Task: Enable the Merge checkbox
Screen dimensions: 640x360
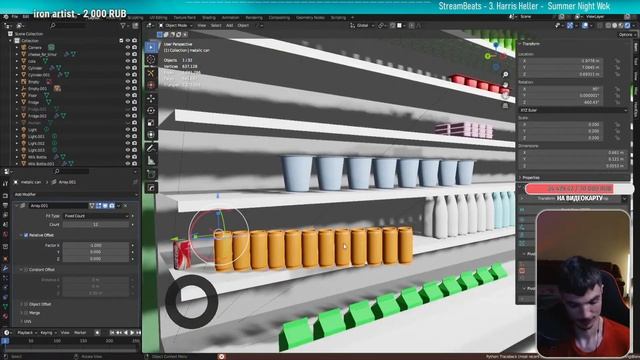Action: point(26,313)
